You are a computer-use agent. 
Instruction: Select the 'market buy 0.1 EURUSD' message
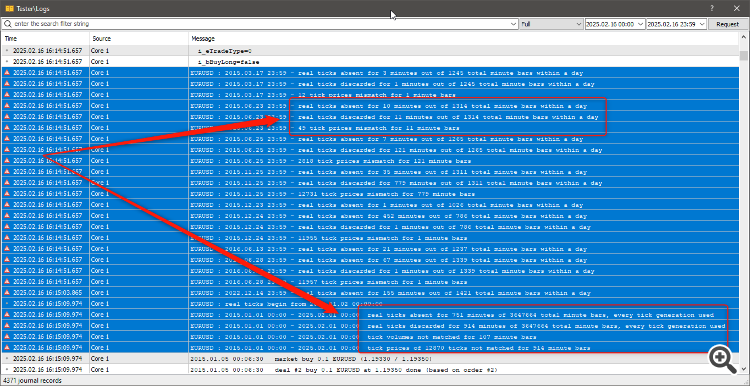(x=311, y=359)
